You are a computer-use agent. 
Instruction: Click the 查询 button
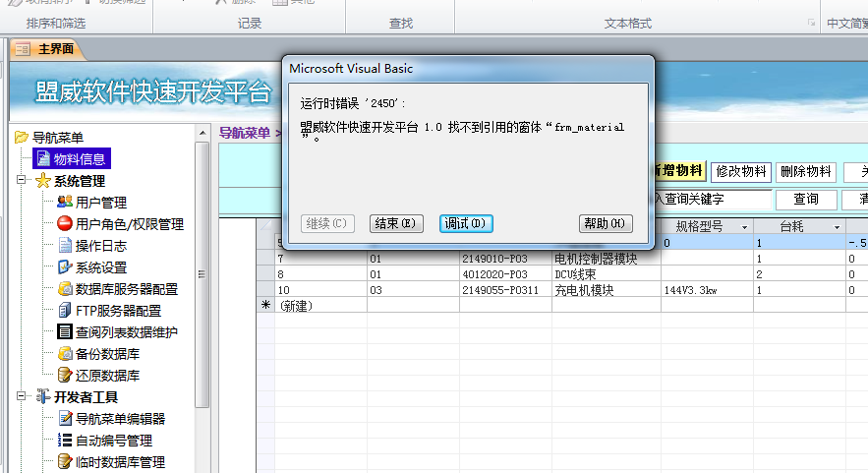click(x=806, y=200)
